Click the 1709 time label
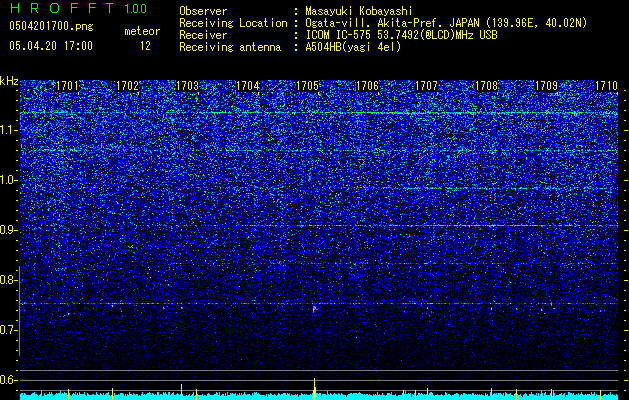629x400 pixels. [546, 86]
